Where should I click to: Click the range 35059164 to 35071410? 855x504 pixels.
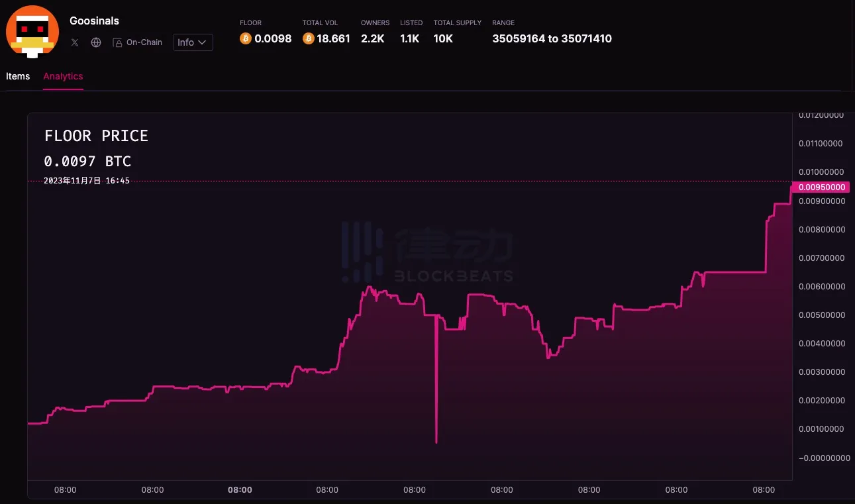tap(552, 38)
